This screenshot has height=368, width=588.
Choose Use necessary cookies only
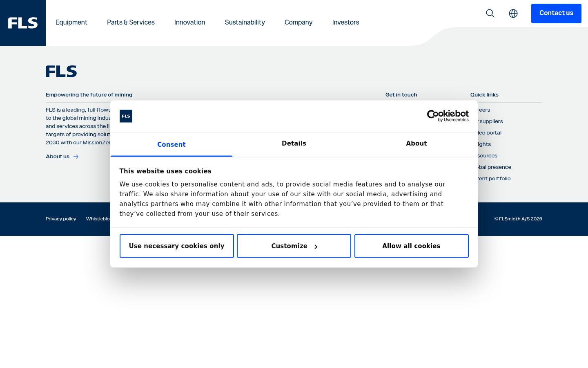tap(177, 246)
